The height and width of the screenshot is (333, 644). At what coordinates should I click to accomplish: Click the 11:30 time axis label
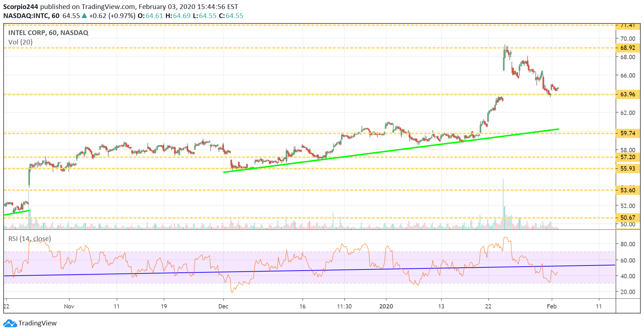[344, 306]
